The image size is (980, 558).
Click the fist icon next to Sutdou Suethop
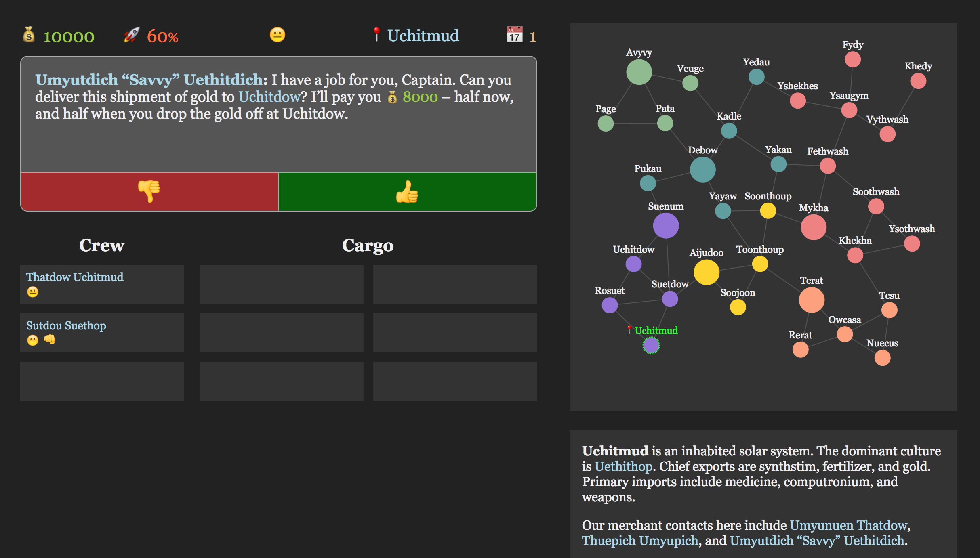tap(50, 339)
